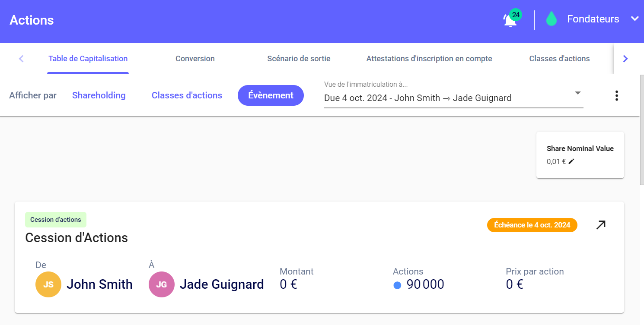Click the John Smith name link
Viewport: 644px width, 325px height.
[99, 284]
